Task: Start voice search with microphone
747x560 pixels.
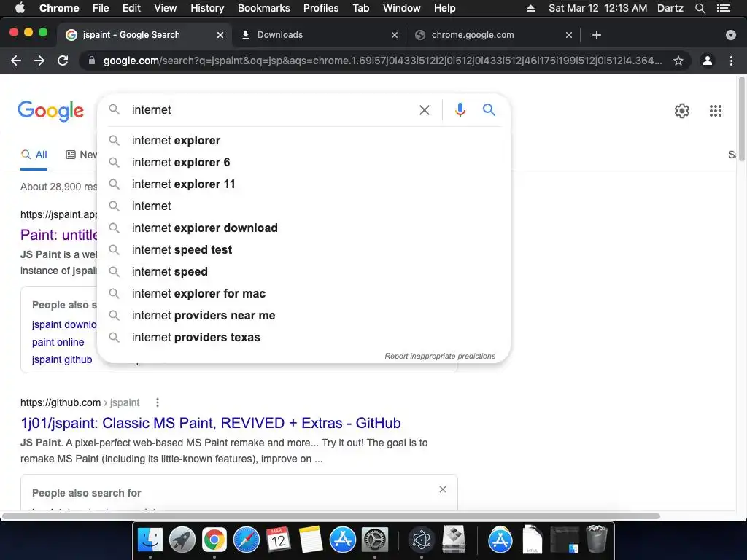Action: [460, 110]
